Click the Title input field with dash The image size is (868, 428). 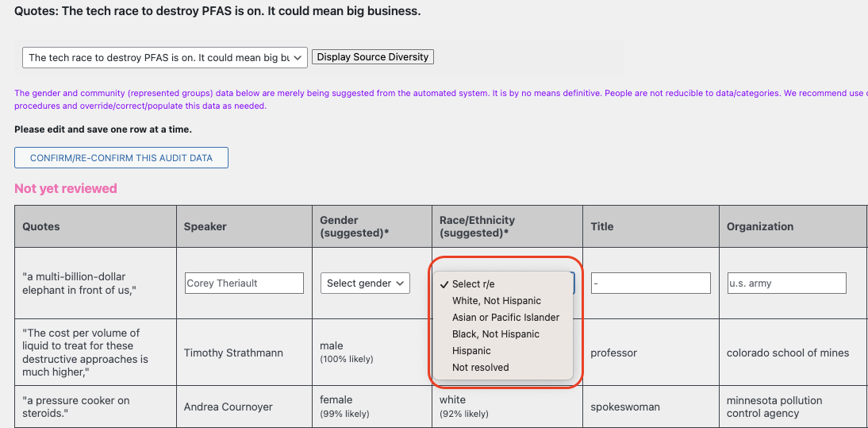point(651,283)
